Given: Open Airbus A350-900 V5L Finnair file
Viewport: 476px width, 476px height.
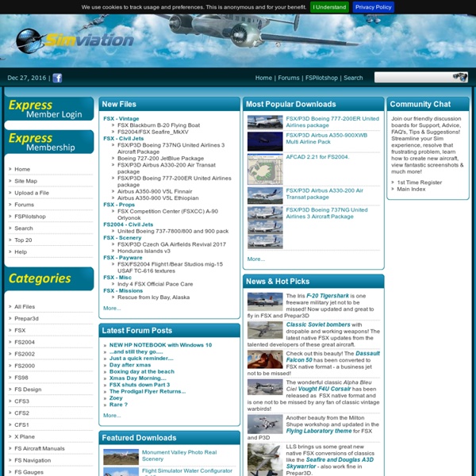Looking at the screenshot, I should pos(155,191).
